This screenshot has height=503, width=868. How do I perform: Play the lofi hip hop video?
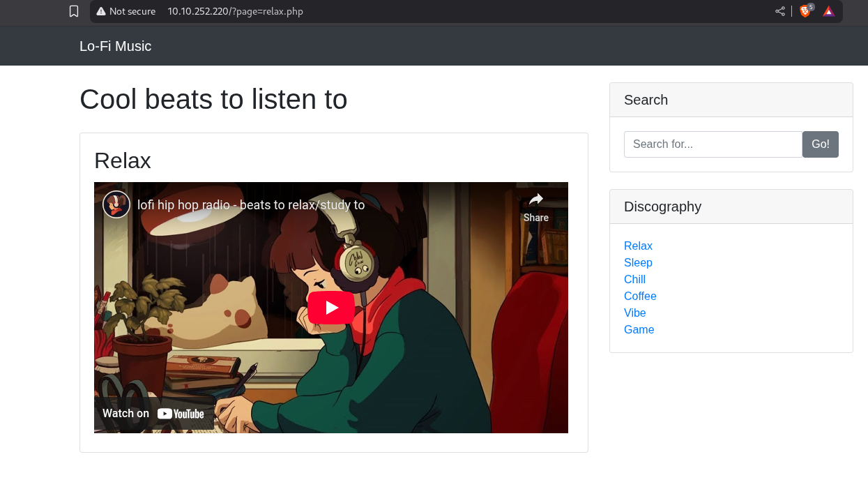[331, 308]
